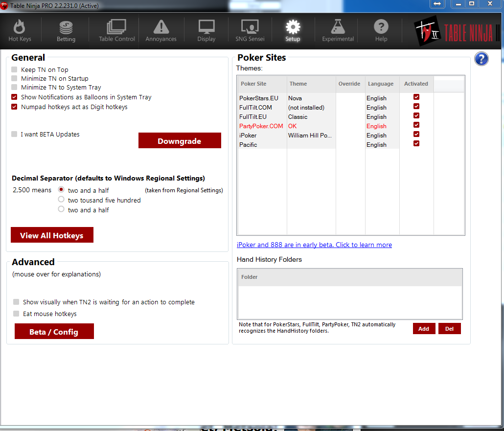This screenshot has width=504, height=431.
Task: Minimize the Table Ninja window
Action: [x=458, y=4]
